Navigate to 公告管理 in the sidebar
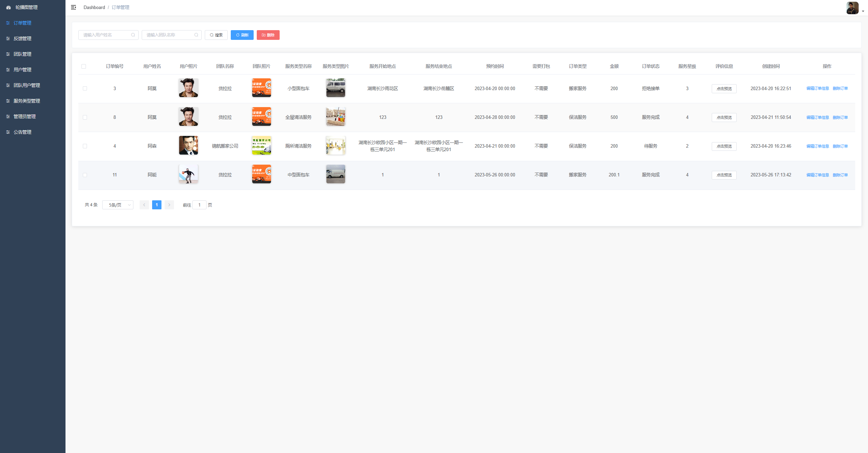868x453 pixels. [x=23, y=132]
